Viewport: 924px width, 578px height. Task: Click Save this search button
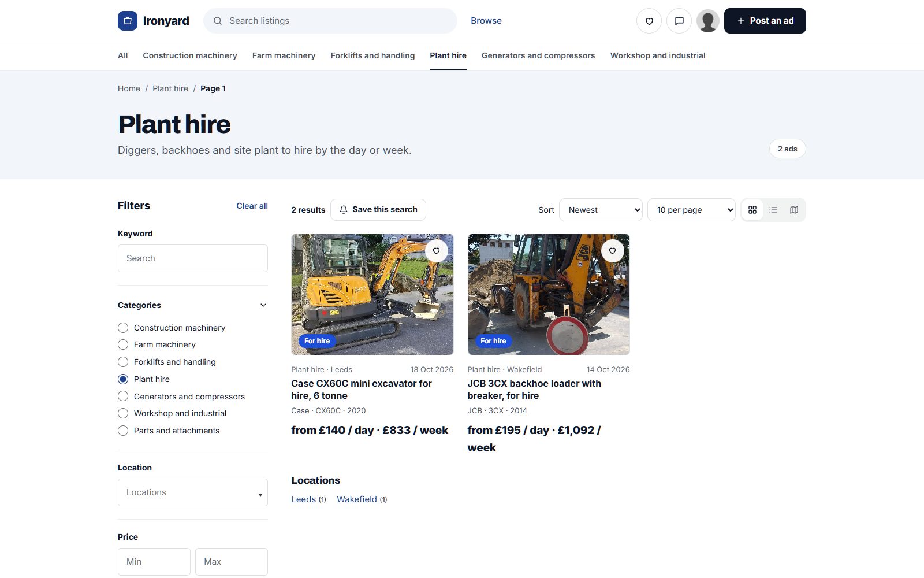[378, 210]
